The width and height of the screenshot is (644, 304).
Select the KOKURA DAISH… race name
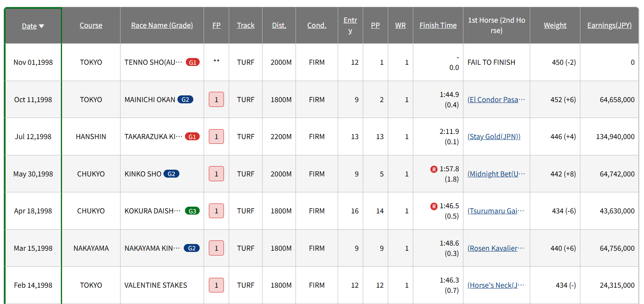(152, 211)
